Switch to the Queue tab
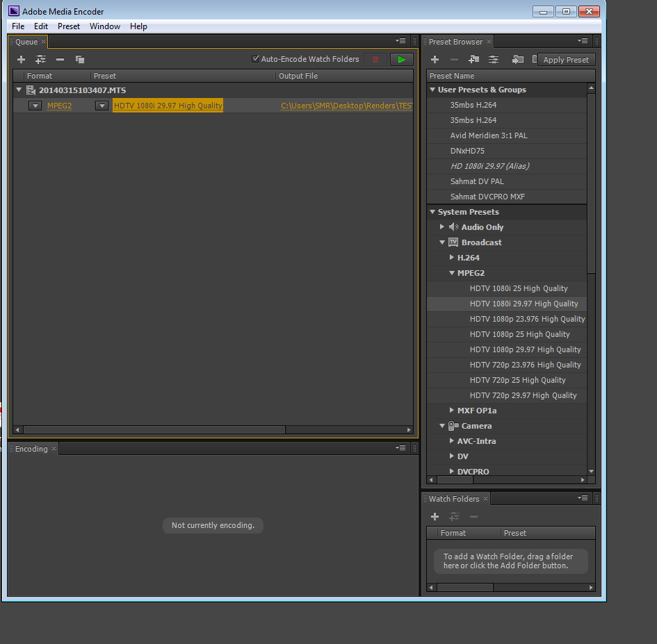The image size is (657, 644). [x=26, y=42]
